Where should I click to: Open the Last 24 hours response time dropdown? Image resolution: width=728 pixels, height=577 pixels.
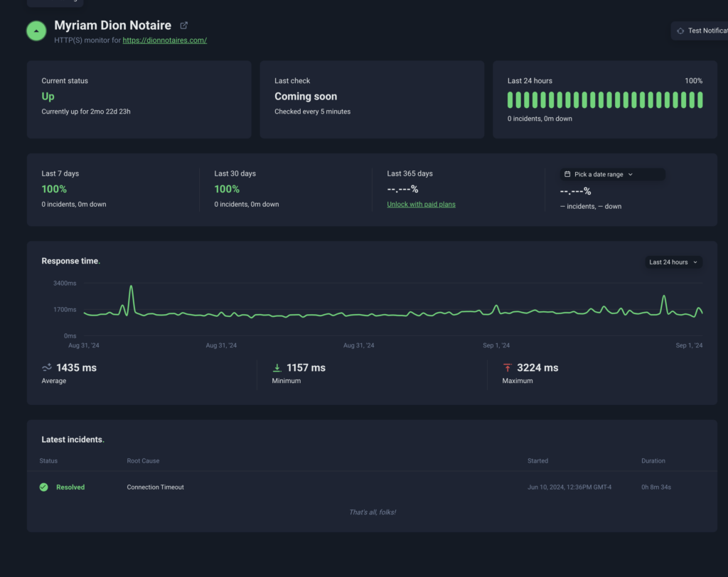pyautogui.click(x=673, y=262)
